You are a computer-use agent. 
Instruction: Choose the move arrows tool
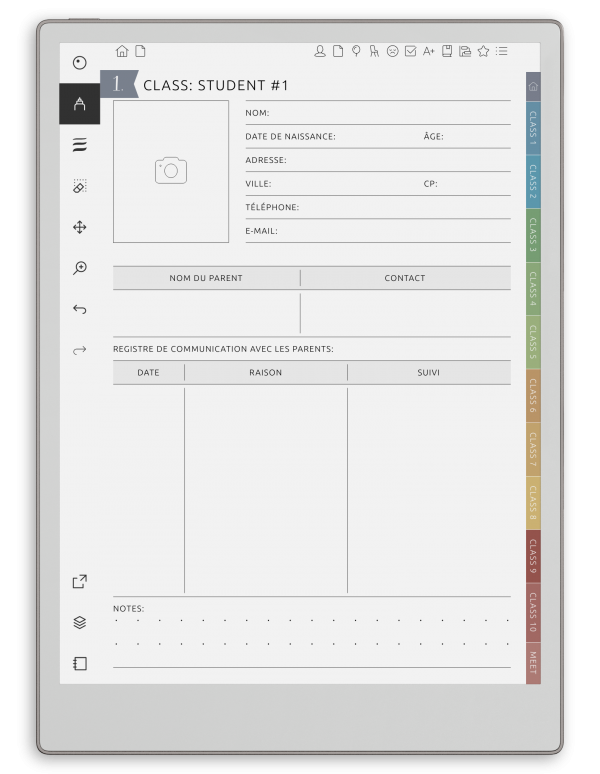coord(79,227)
